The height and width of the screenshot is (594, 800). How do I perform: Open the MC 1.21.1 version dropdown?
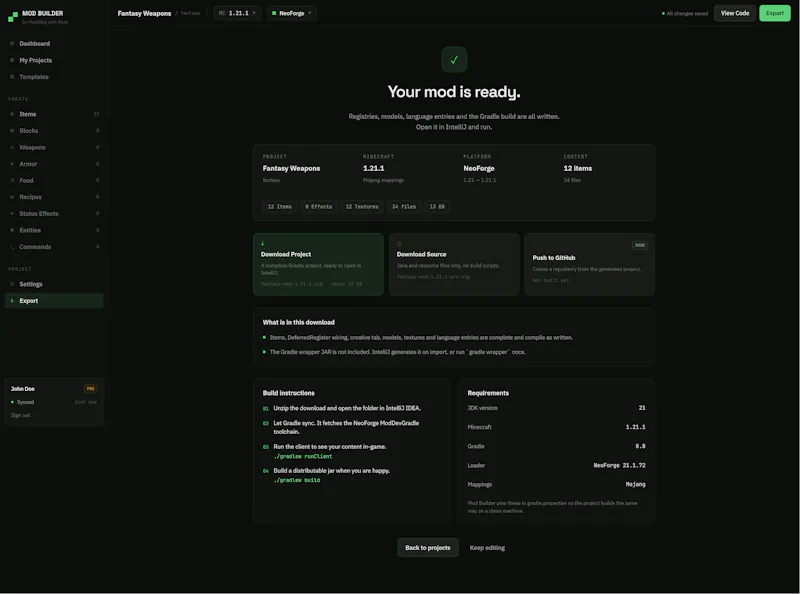tap(237, 13)
